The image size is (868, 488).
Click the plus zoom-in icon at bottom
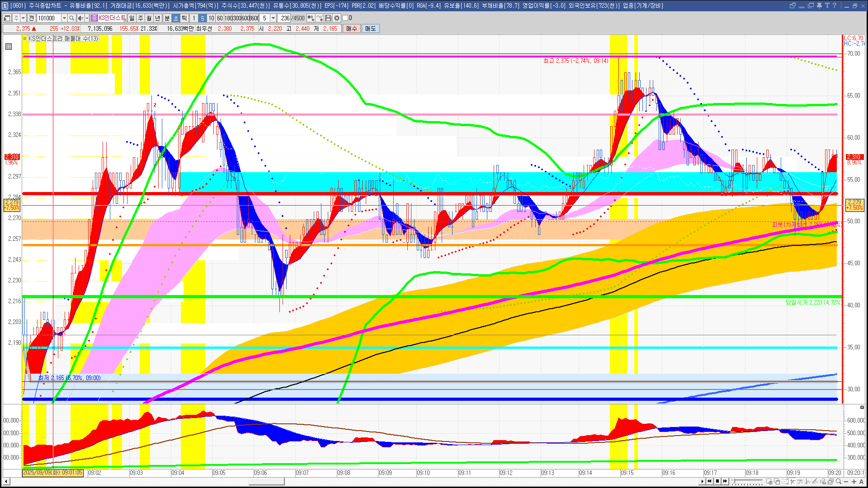pos(854,482)
